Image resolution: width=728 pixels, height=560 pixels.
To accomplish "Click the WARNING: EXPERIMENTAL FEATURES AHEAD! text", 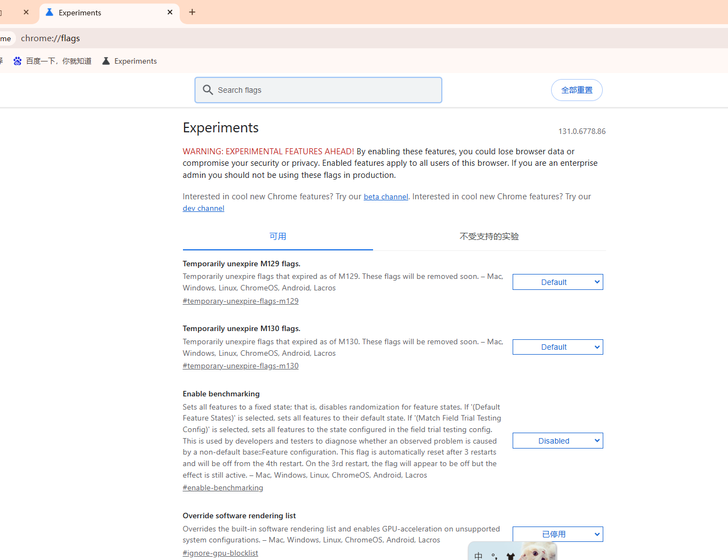I will pyautogui.click(x=269, y=152).
